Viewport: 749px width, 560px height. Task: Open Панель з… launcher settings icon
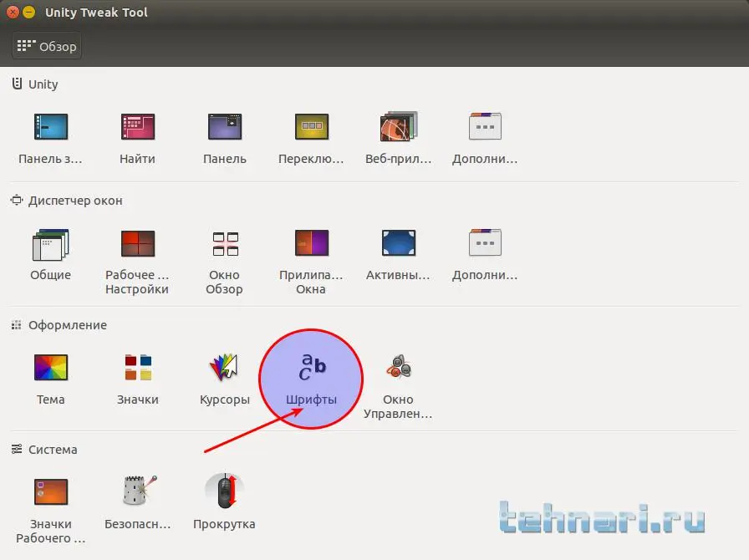click(x=51, y=126)
